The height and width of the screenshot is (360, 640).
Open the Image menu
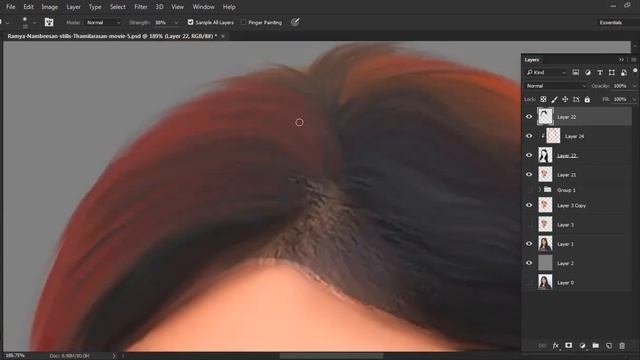(x=49, y=7)
